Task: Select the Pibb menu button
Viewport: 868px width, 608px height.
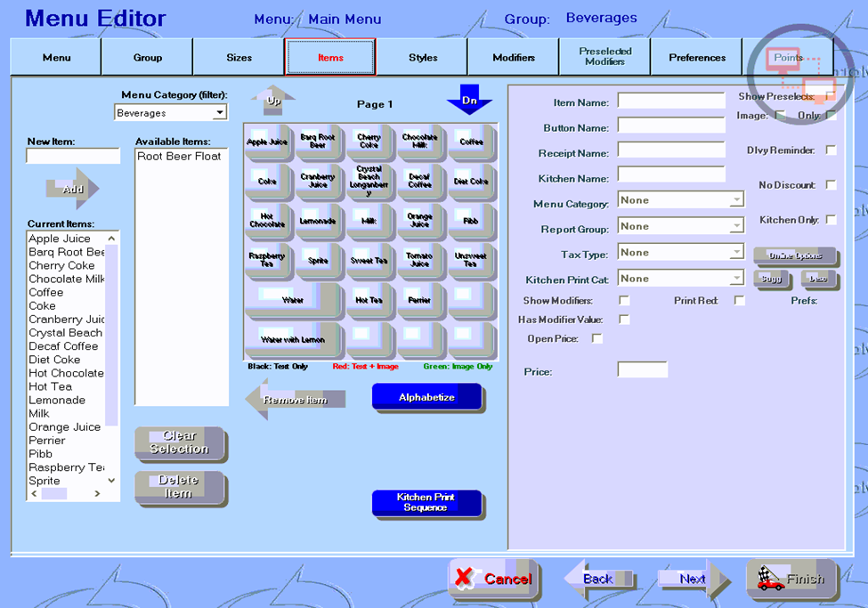Action: pyautogui.click(x=471, y=221)
